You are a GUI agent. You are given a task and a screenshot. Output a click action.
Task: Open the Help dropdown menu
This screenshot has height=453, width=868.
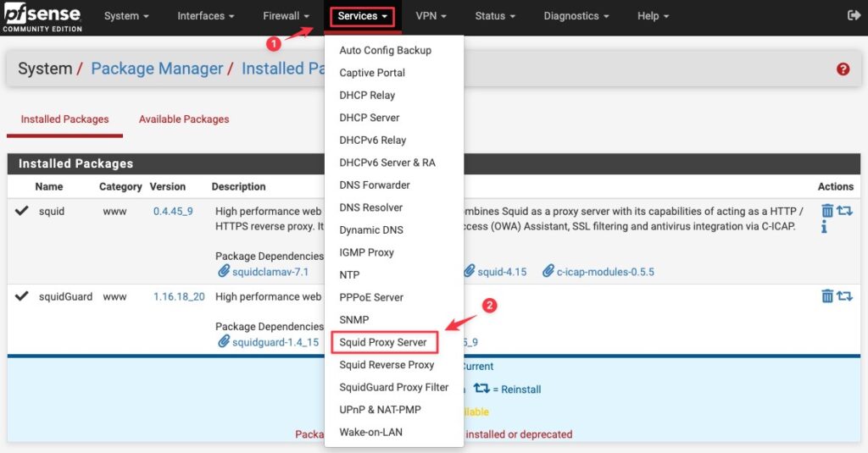653,16
